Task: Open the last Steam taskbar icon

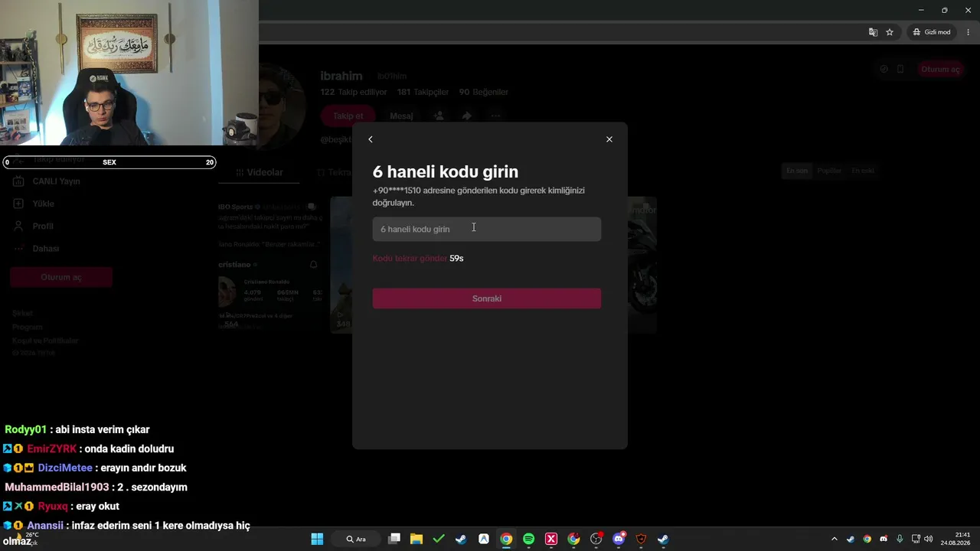Action: (663, 539)
